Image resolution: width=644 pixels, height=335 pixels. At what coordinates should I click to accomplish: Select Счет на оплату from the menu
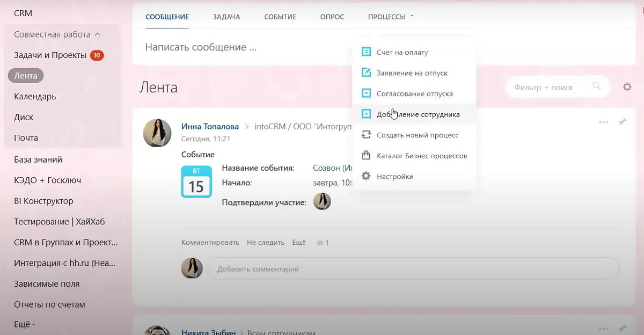tap(414, 52)
